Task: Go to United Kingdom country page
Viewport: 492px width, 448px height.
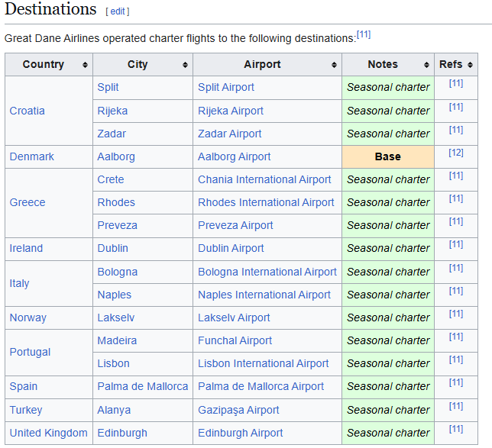Action: tap(48, 433)
